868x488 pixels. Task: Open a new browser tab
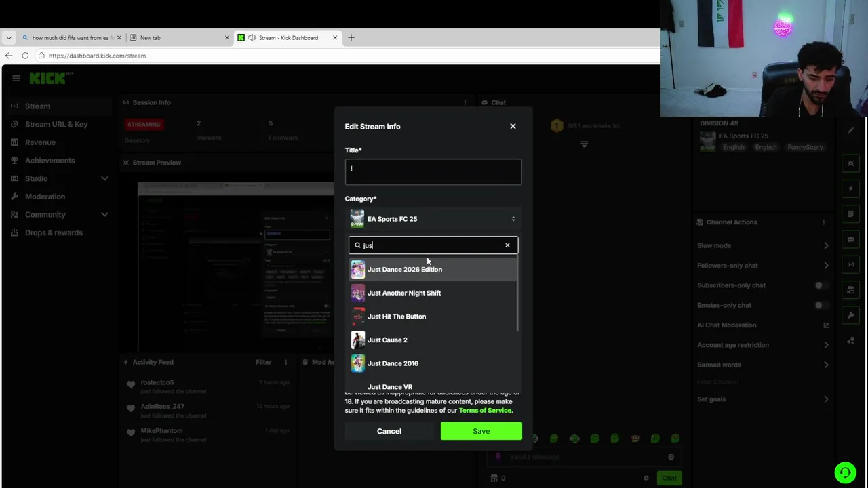point(351,37)
